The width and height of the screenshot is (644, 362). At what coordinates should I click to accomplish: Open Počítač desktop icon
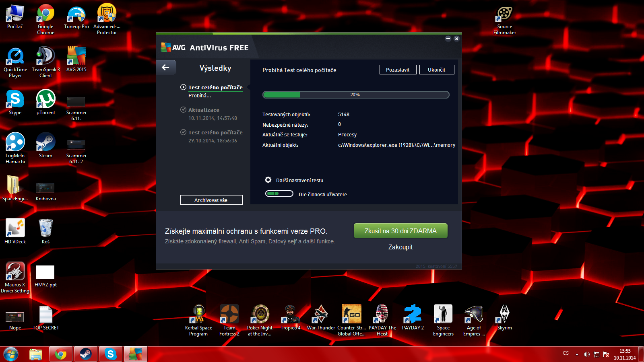[15, 17]
